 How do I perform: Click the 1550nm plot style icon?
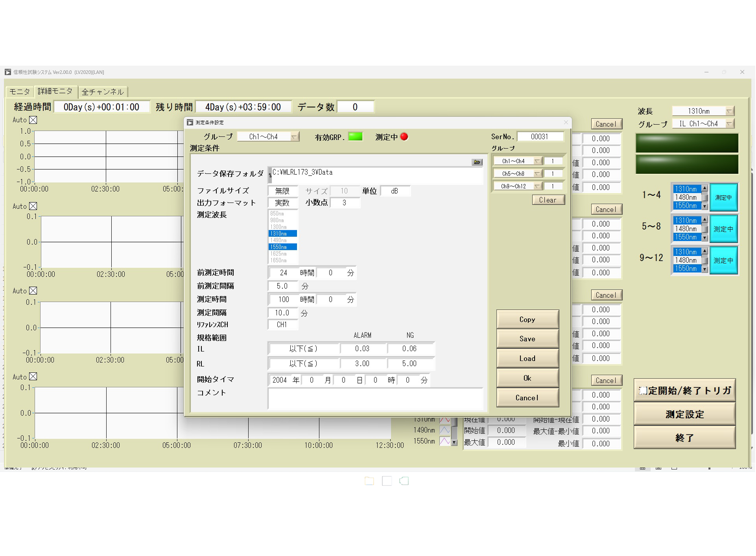click(445, 441)
